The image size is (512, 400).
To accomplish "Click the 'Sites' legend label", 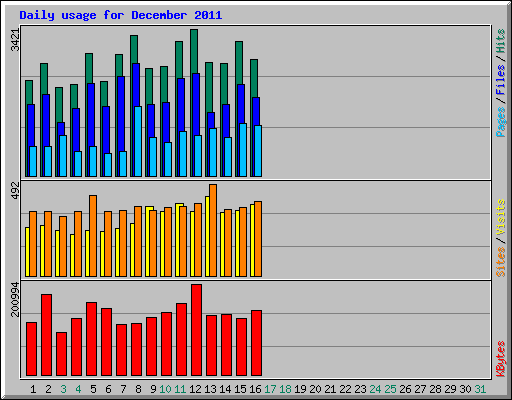I will pyautogui.click(x=501, y=262).
